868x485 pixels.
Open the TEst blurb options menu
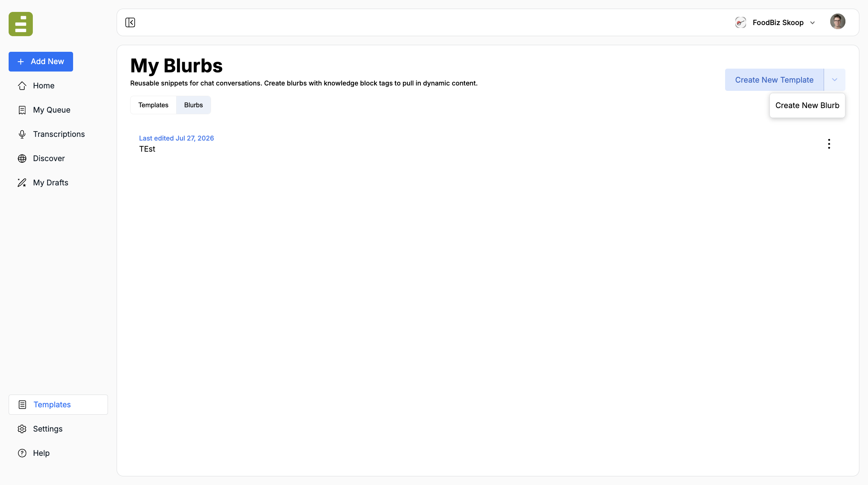(x=829, y=144)
